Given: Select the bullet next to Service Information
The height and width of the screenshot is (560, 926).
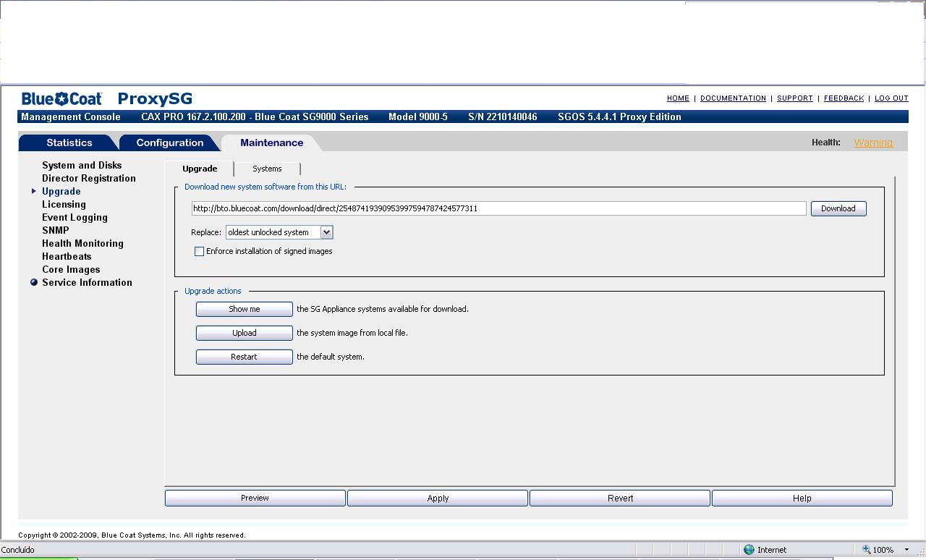Looking at the screenshot, I should point(34,282).
